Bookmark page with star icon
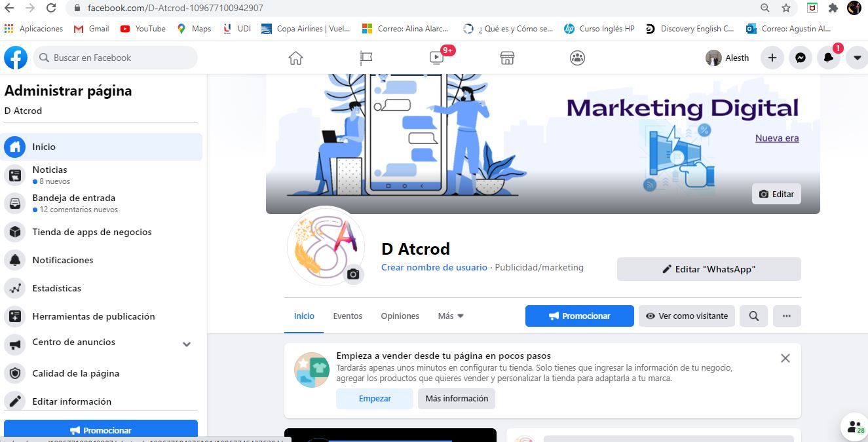Image resolution: width=868 pixels, height=442 pixels. [x=786, y=8]
